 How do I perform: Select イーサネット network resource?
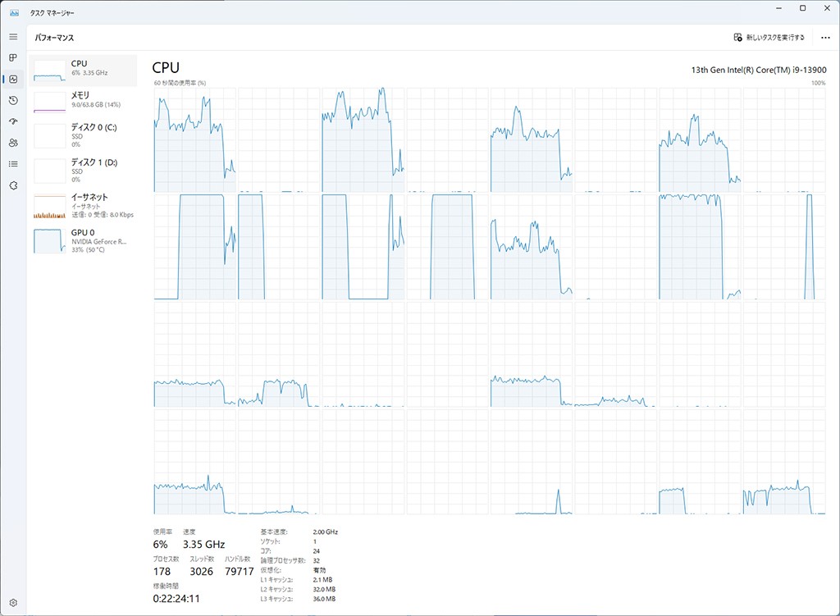[83, 206]
